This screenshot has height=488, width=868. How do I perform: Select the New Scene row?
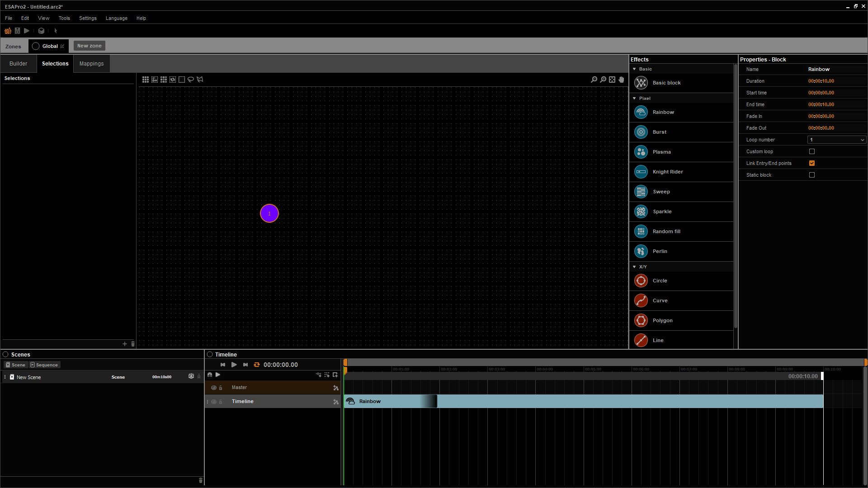point(102,377)
